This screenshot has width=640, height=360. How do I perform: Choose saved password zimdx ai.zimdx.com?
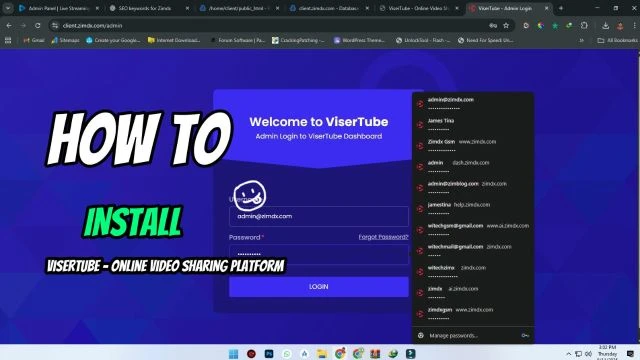[473, 293]
